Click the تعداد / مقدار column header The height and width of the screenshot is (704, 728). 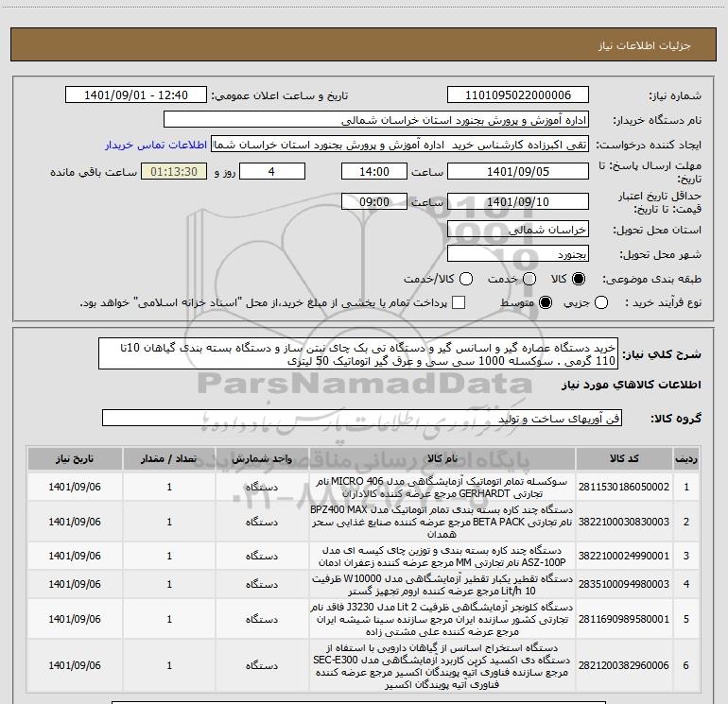point(169,459)
